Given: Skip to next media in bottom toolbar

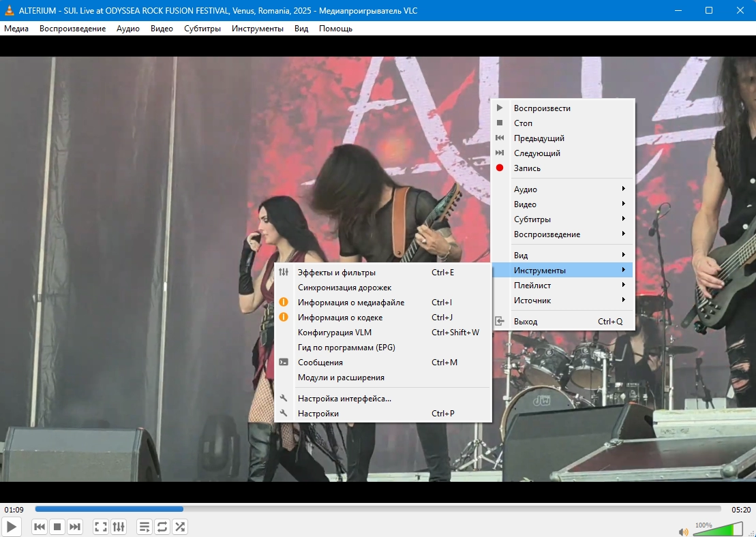Looking at the screenshot, I should pyautogui.click(x=75, y=527).
